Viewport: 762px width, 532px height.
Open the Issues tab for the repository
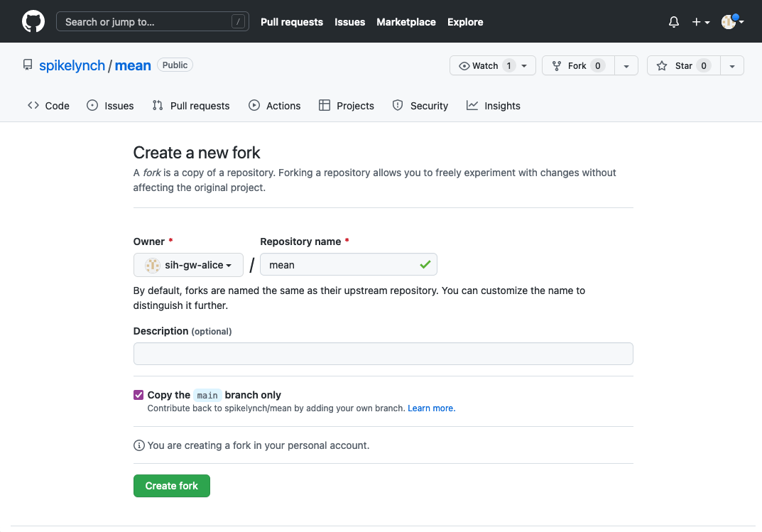point(110,105)
